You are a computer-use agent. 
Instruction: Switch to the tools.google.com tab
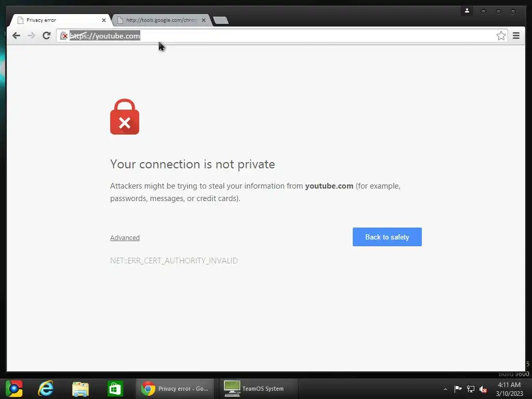click(161, 20)
